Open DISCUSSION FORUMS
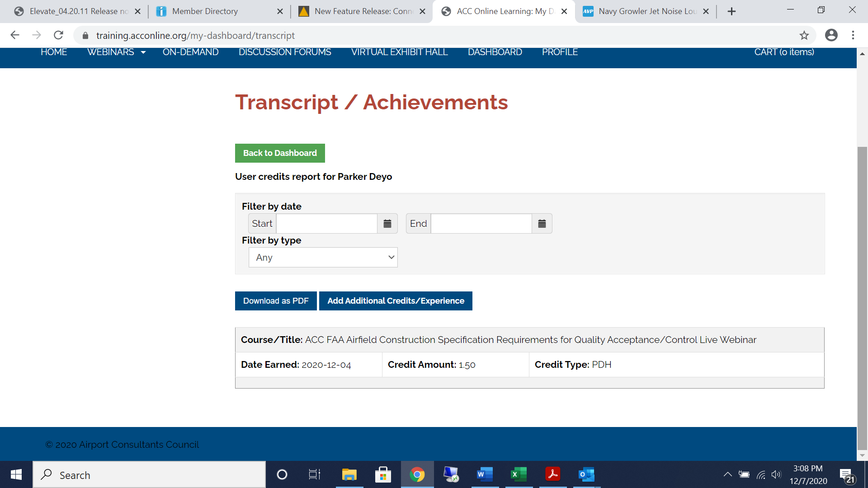Viewport: 868px width, 488px height. [x=285, y=52]
